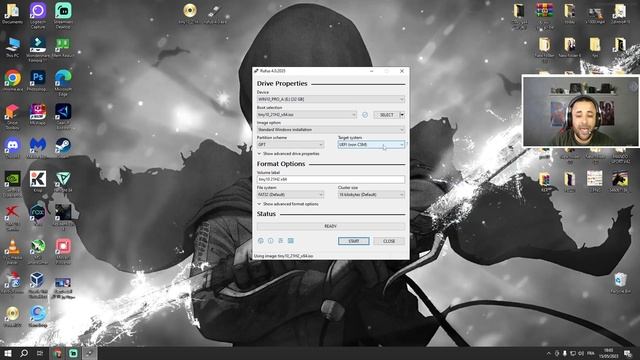Open the Rufus log icon
The width and height of the screenshot is (640, 360).
coord(291,241)
